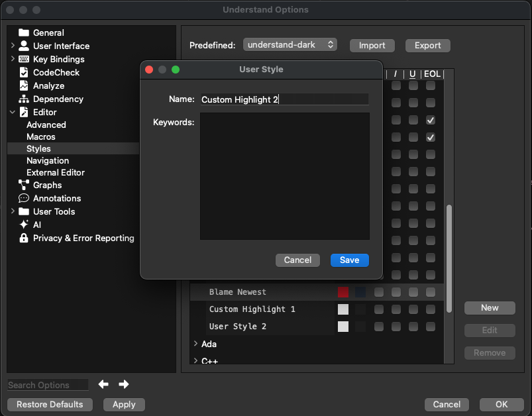Open the Navigation options page
The width and height of the screenshot is (532, 416).
(48, 160)
